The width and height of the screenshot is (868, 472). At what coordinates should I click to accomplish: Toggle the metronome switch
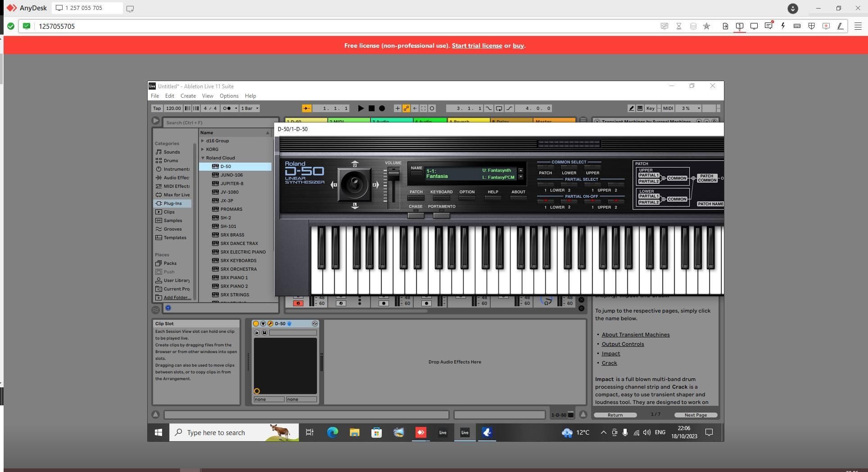tap(227, 108)
